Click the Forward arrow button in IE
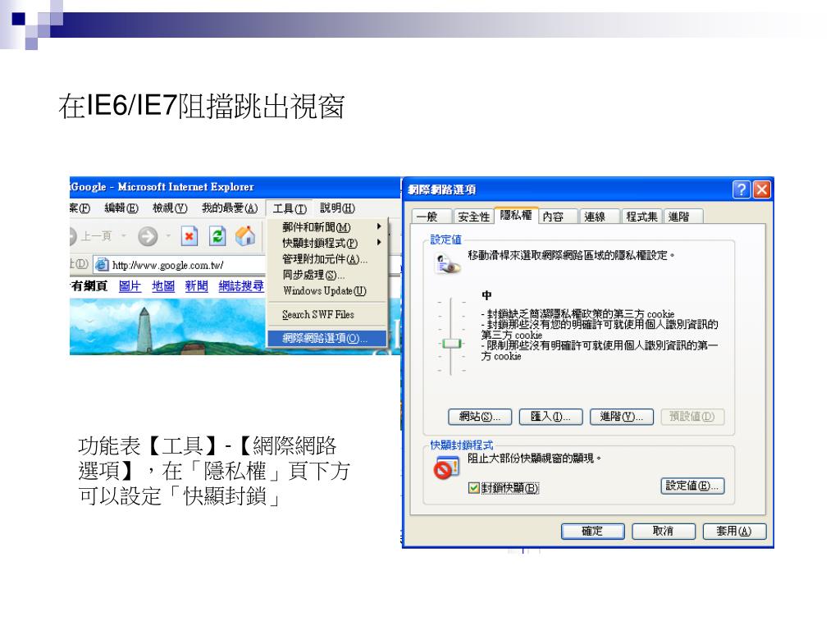The height and width of the screenshot is (630, 840). 148,236
